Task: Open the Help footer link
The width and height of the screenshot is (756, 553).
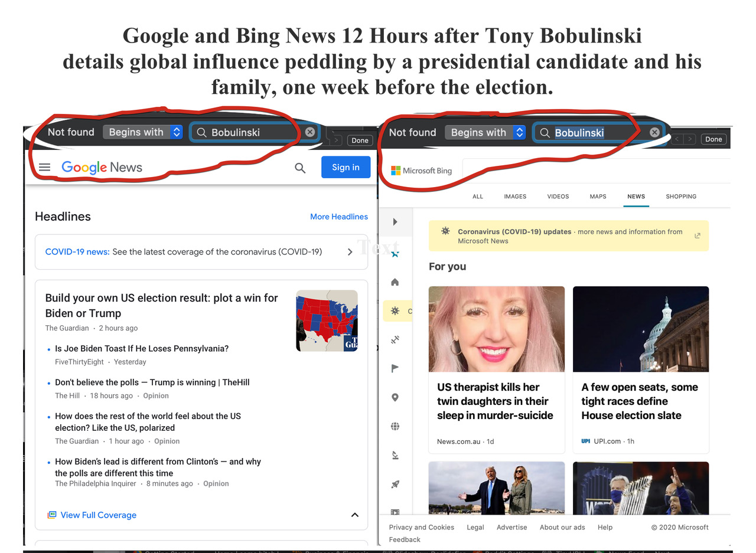Action: 605,528
